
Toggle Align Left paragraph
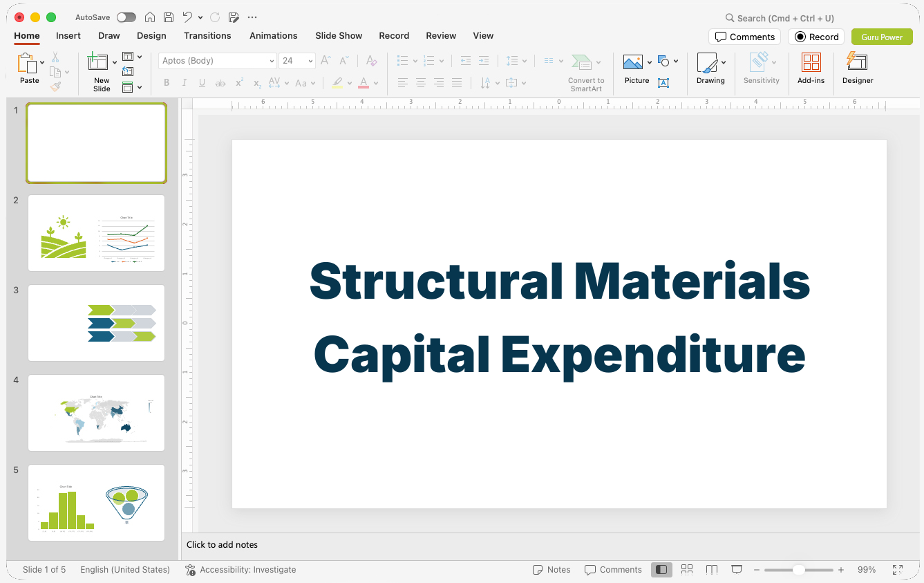[403, 83]
